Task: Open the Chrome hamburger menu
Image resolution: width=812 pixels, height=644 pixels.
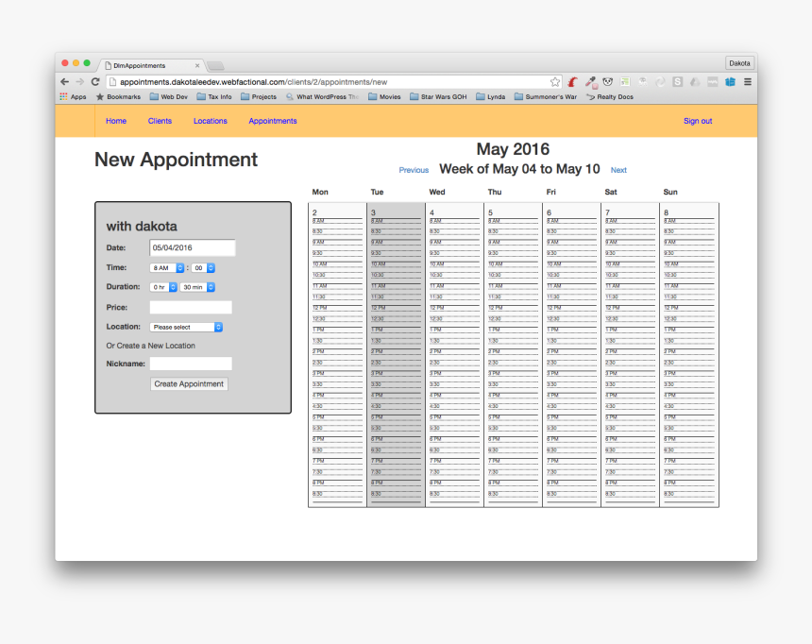Action: (747, 82)
